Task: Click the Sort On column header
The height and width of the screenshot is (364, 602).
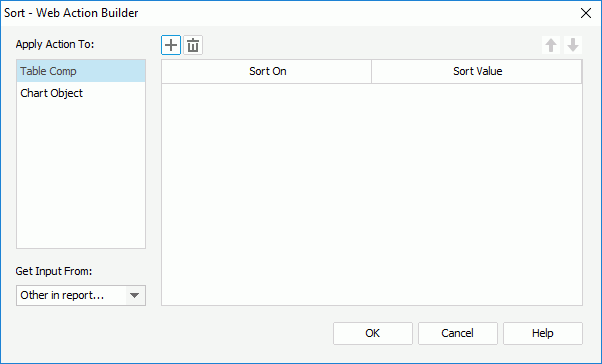Action: [x=267, y=71]
